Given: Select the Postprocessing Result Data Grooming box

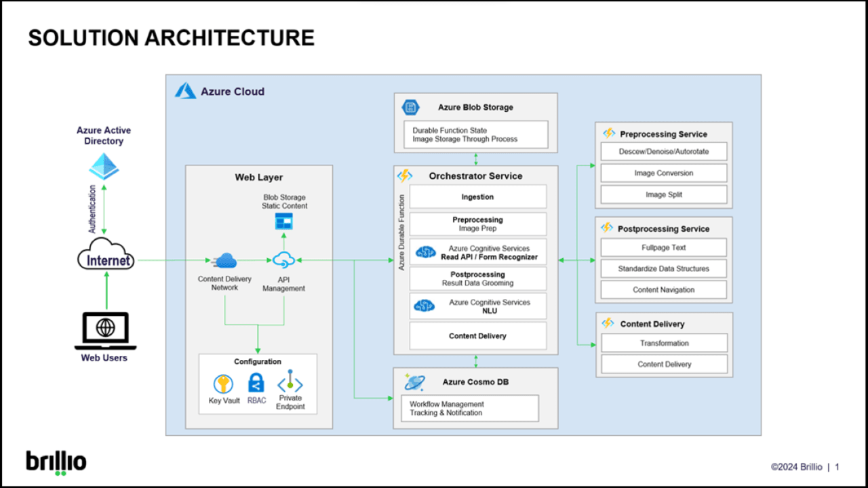Looking at the screenshot, I should tap(477, 279).
